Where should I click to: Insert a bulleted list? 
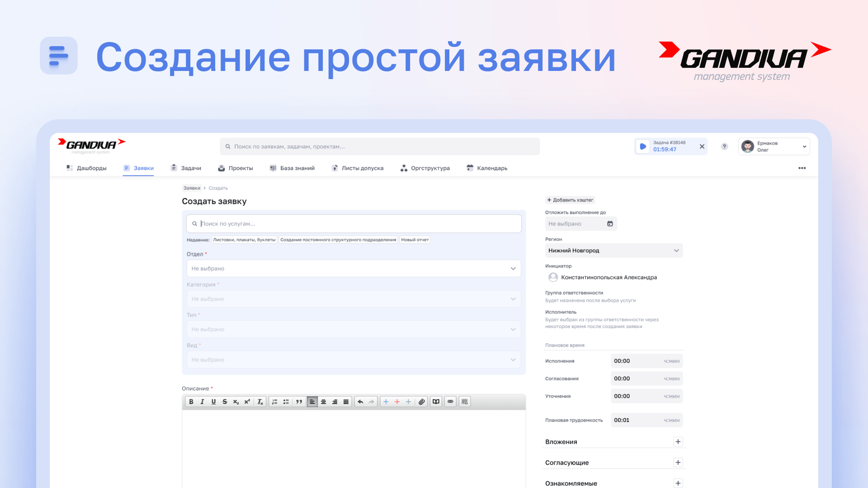[x=286, y=402]
